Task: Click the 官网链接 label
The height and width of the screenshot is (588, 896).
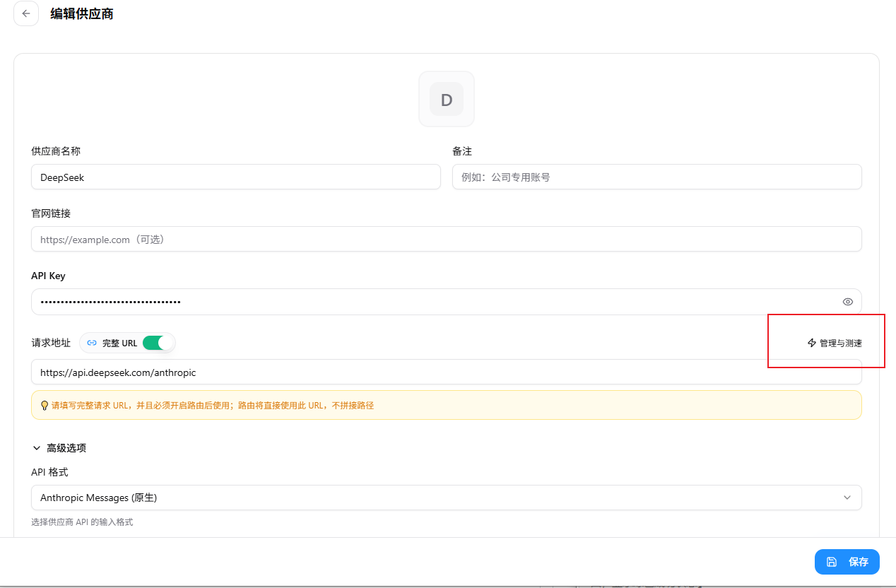Action: point(51,213)
